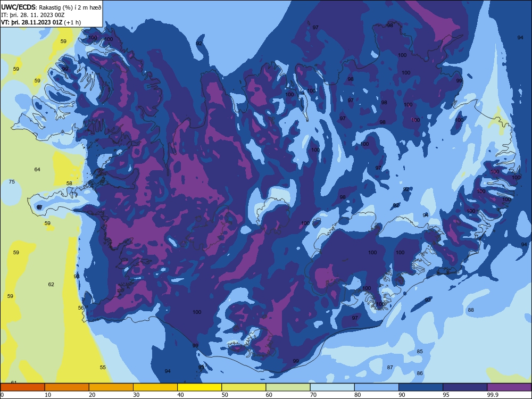Click the dark indigo 95–99.9 legend swatch
Image resolution: width=532 pixels, height=399 pixels.
coord(465,387)
